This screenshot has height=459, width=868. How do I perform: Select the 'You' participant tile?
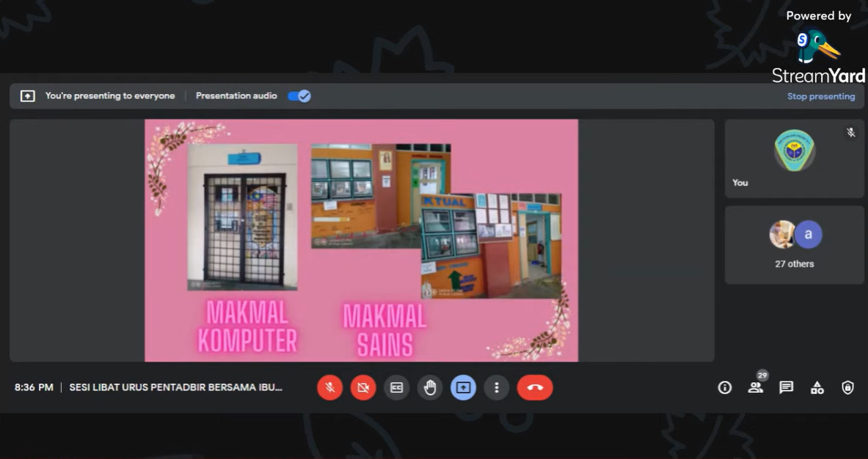(x=795, y=158)
